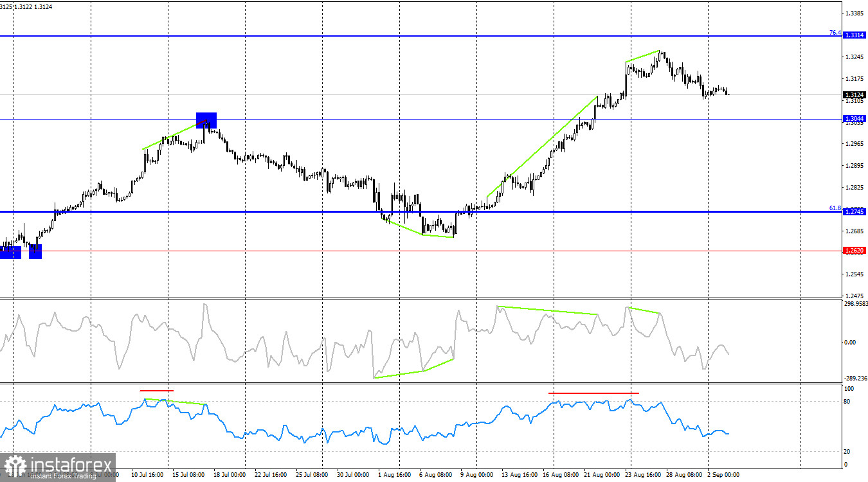Click the blue 1.2745 price label
This screenshot has width=868, height=482.
pyautogui.click(x=854, y=211)
